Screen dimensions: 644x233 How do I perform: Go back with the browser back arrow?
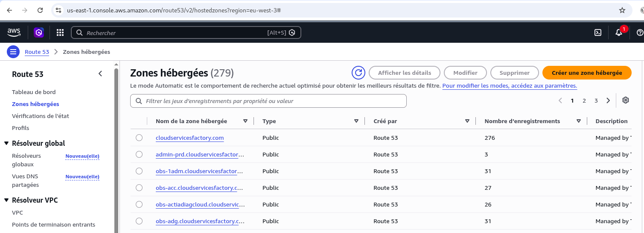9,10
